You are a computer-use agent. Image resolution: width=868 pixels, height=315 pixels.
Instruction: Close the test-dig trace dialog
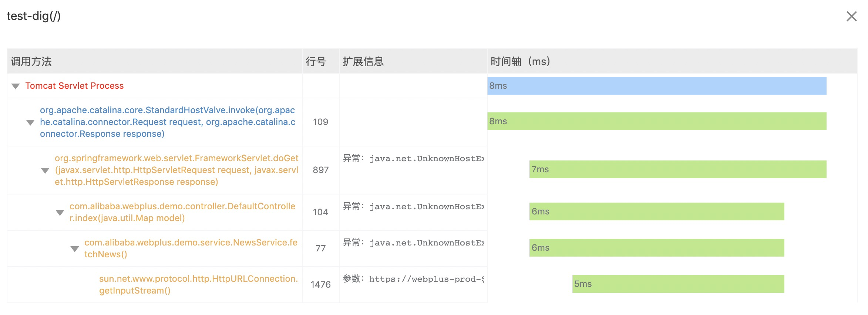(851, 16)
